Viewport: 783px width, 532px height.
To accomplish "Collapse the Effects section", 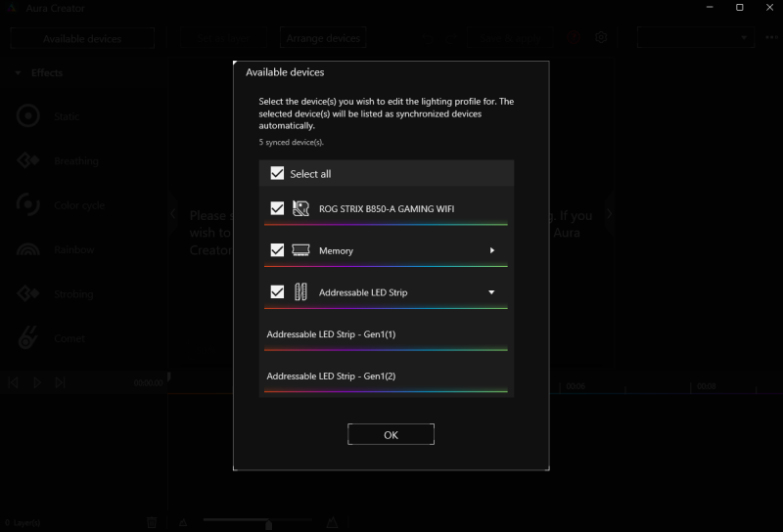I will tap(18, 73).
